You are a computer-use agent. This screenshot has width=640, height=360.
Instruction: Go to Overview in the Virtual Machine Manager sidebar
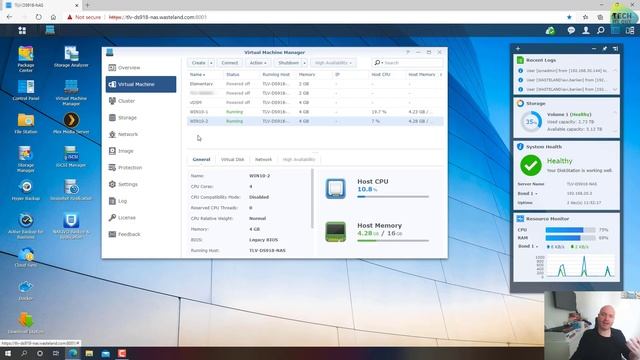tap(141, 68)
